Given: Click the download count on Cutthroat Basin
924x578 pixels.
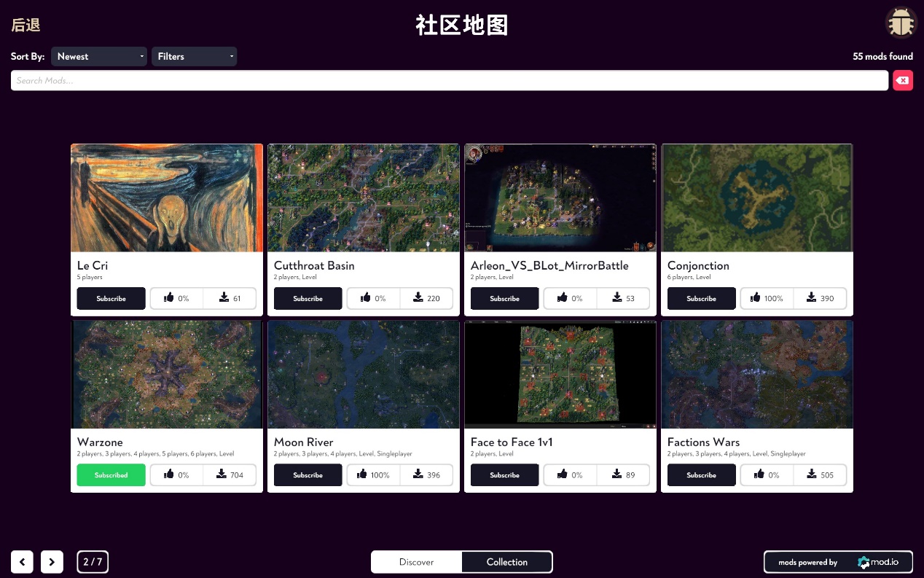Looking at the screenshot, I should click(426, 298).
